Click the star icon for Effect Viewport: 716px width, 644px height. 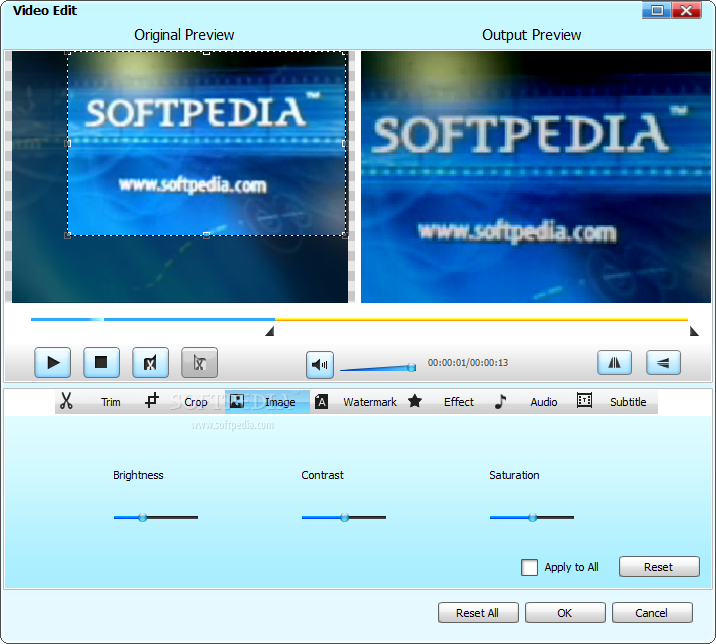click(415, 401)
